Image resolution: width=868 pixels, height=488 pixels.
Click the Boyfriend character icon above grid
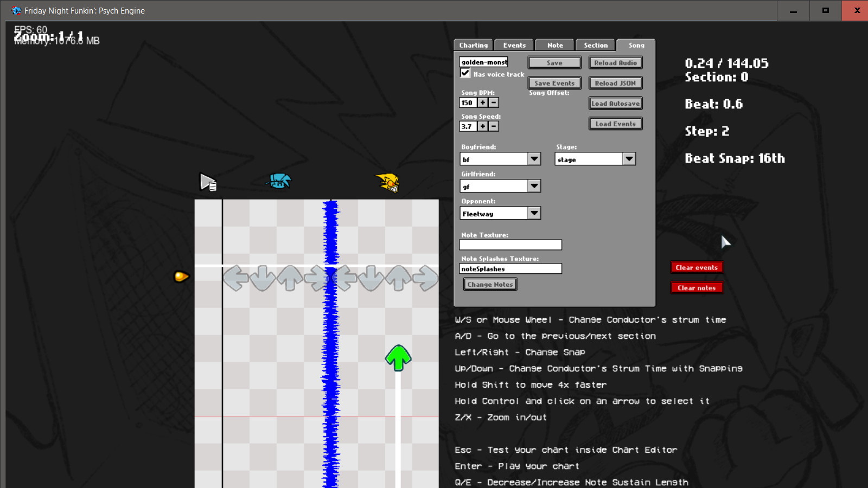pyautogui.click(x=279, y=181)
